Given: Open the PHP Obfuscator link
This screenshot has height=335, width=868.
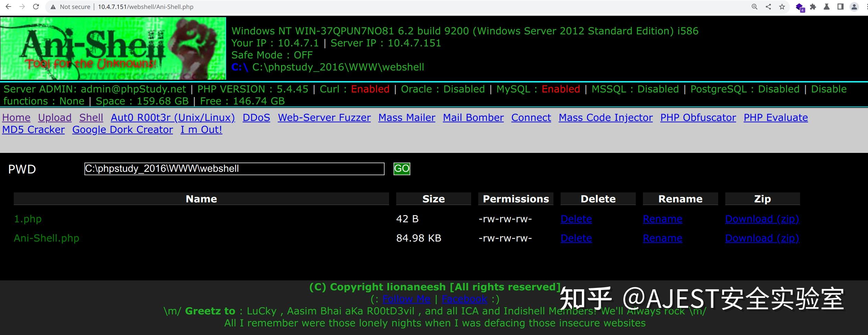Looking at the screenshot, I should 698,118.
